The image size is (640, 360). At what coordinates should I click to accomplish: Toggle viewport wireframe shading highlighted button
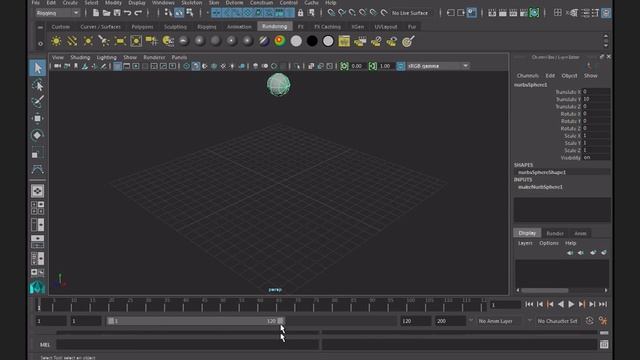[117, 66]
